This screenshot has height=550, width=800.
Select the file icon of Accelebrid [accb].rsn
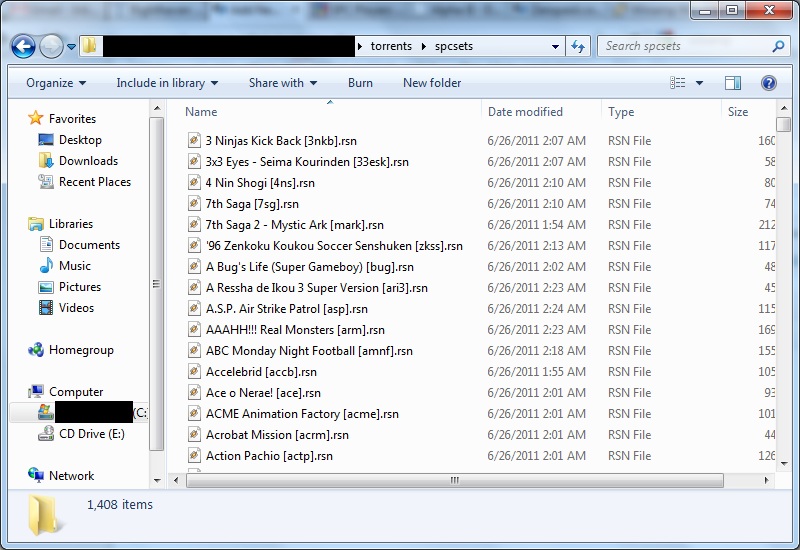(194, 371)
